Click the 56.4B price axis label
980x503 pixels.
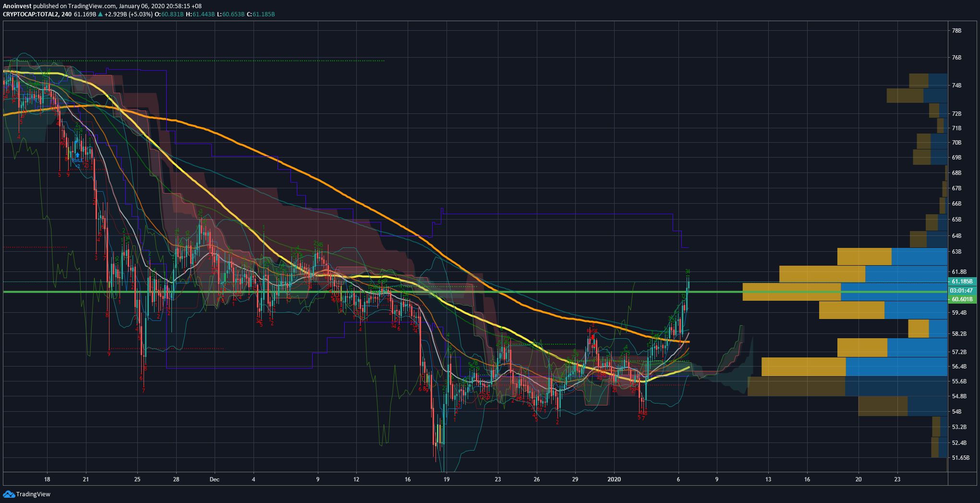[x=959, y=367]
